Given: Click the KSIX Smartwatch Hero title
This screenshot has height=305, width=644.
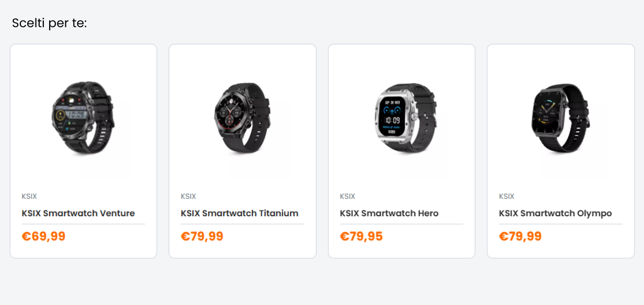Looking at the screenshot, I should tap(389, 213).
